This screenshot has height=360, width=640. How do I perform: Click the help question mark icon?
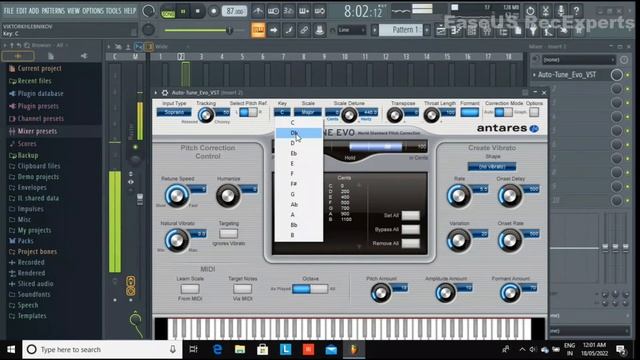[576, 11]
